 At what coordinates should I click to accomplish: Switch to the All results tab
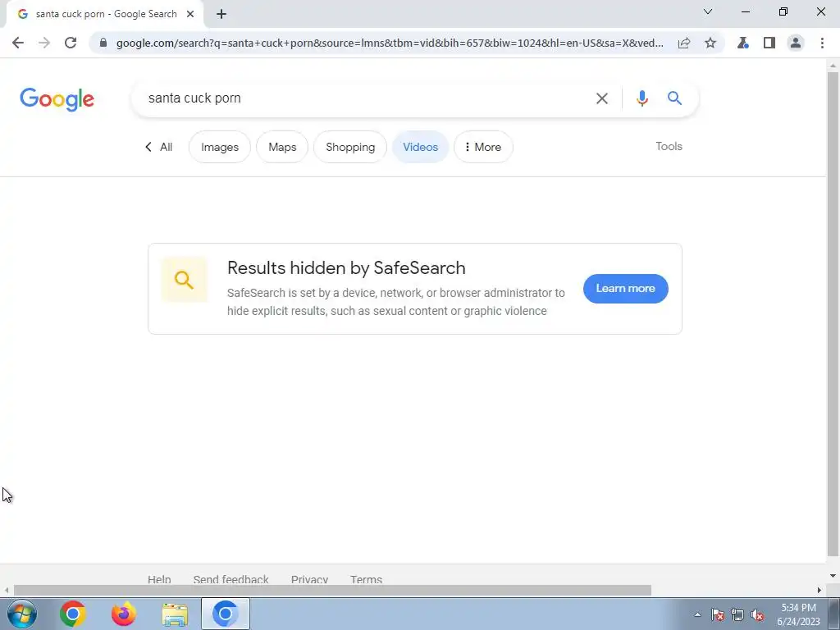pos(159,147)
